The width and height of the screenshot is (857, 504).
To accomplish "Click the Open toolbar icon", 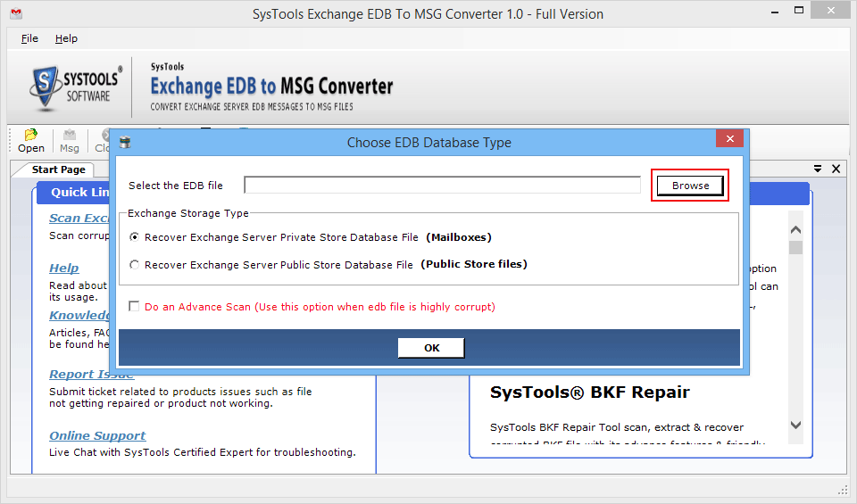I will (30, 141).
